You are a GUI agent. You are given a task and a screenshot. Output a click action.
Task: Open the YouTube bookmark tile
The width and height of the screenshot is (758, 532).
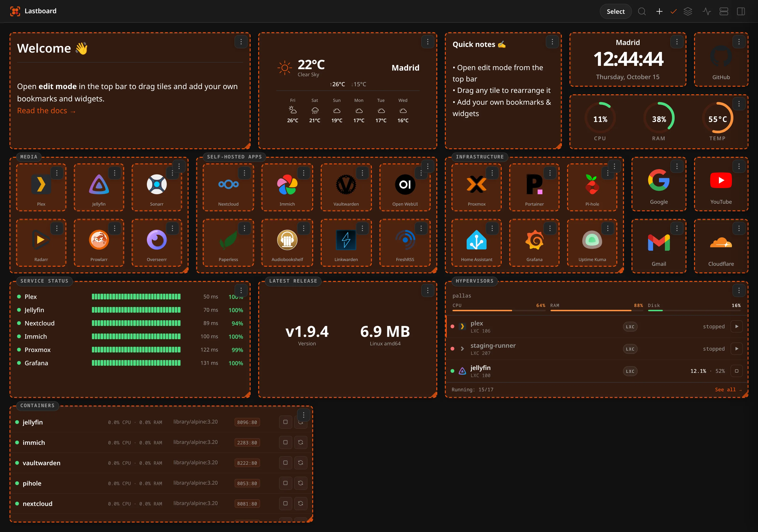click(721, 184)
